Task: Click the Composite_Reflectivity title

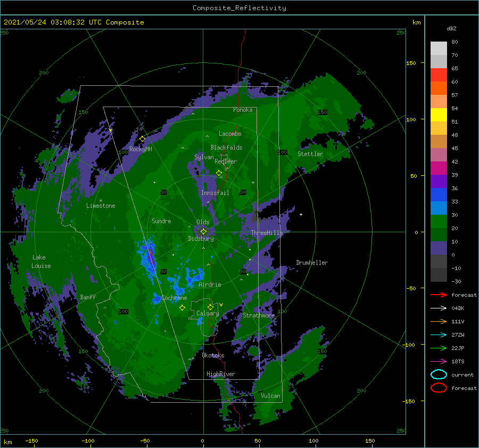Action: click(240, 8)
